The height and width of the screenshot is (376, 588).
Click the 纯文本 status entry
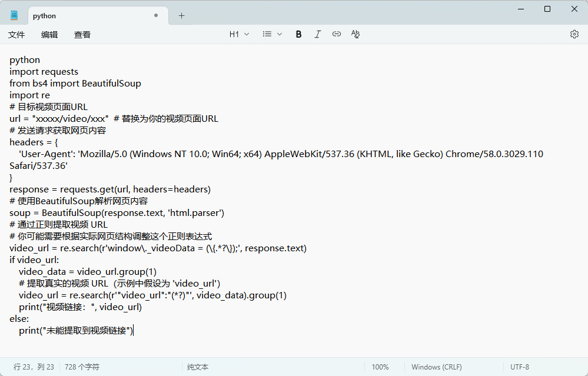(x=198, y=367)
